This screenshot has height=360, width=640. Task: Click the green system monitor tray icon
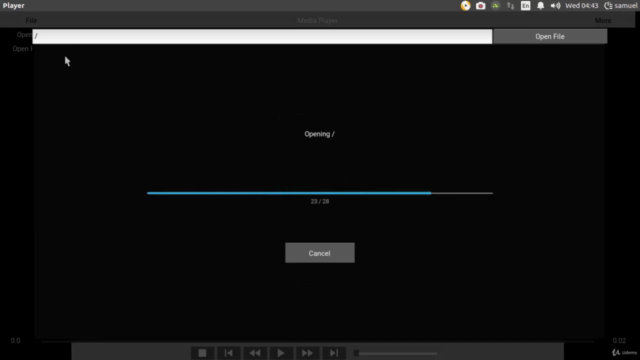tap(496, 6)
